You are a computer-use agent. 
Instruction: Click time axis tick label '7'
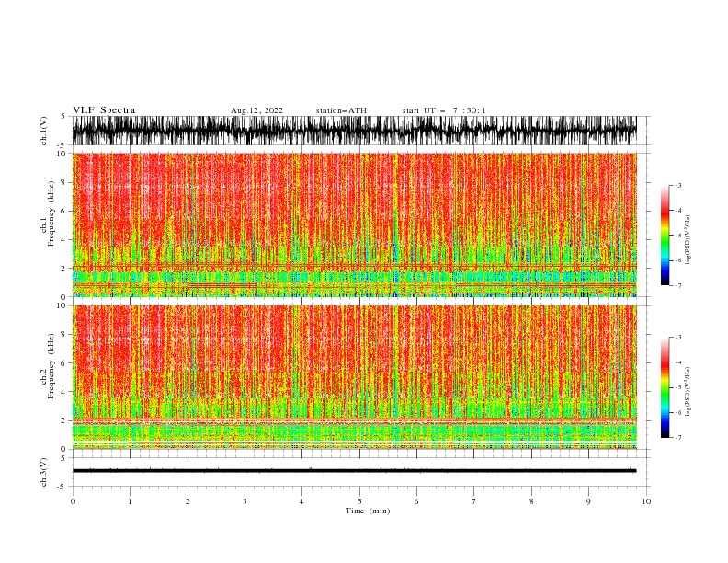(474, 501)
